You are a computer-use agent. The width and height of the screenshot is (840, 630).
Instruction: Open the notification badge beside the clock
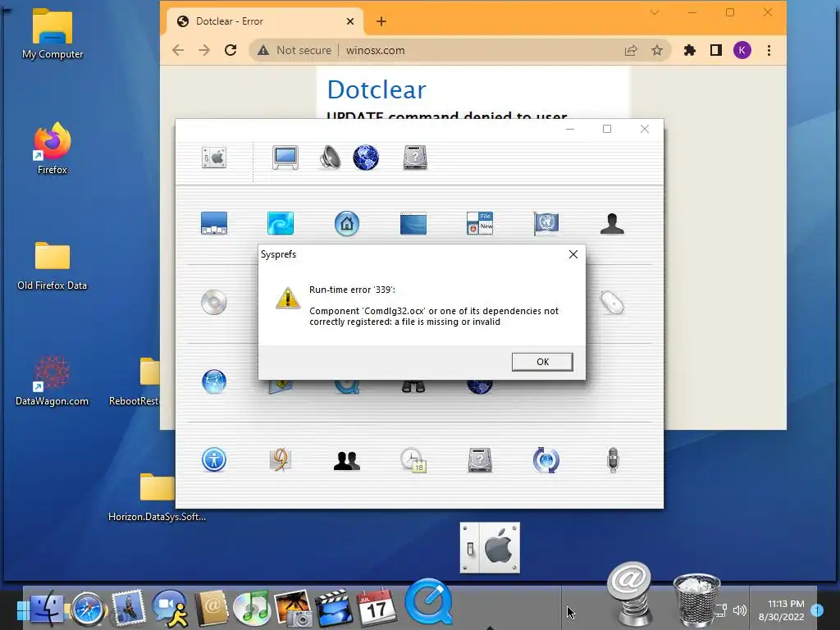(x=817, y=609)
